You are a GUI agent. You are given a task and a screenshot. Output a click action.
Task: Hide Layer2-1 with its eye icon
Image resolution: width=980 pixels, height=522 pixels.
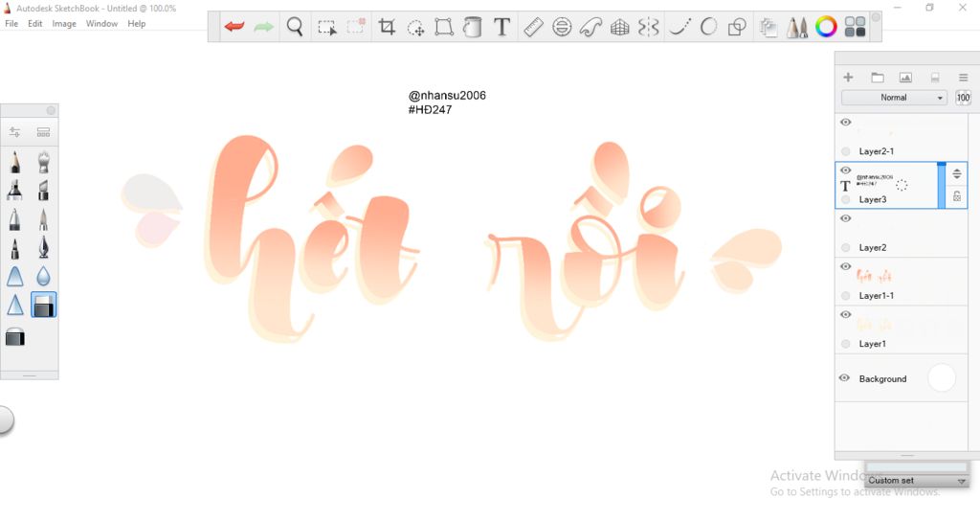846,122
